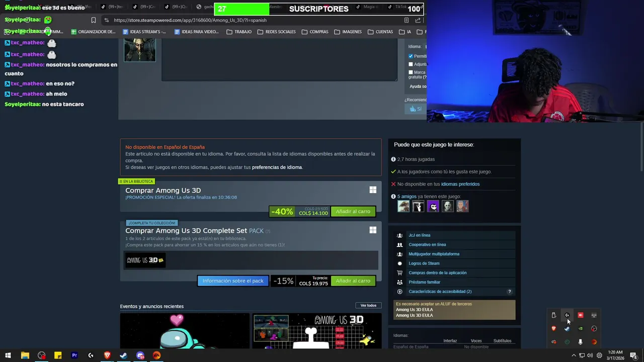Image resolution: width=644 pixels, height=362 pixels.
Task: Open the Logros de Steam link
Action: point(424,263)
